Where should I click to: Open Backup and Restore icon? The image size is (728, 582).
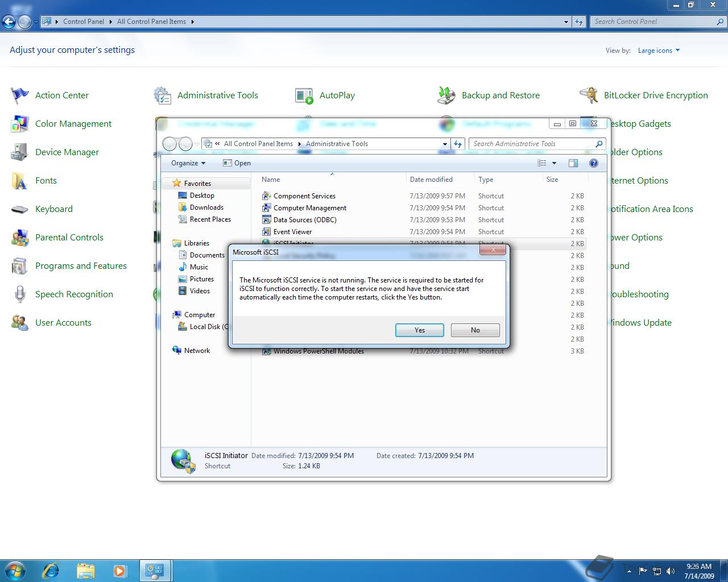pos(446,95)
